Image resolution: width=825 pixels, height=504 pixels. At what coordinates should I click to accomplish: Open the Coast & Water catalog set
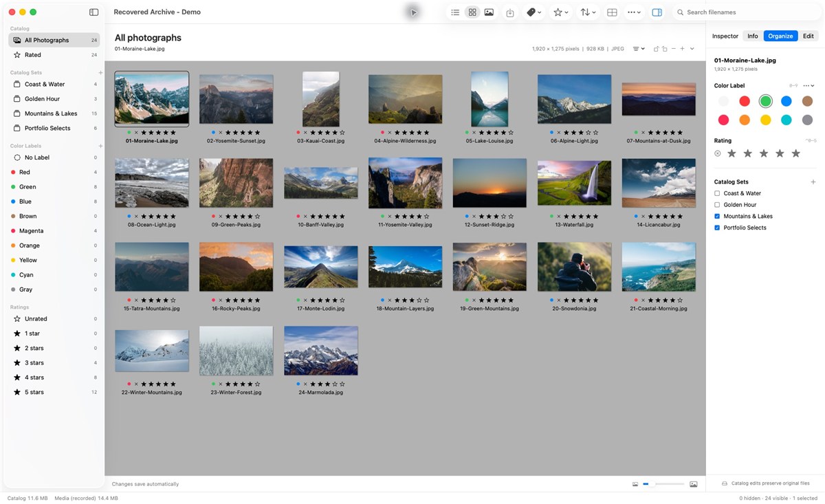[54, 85]
